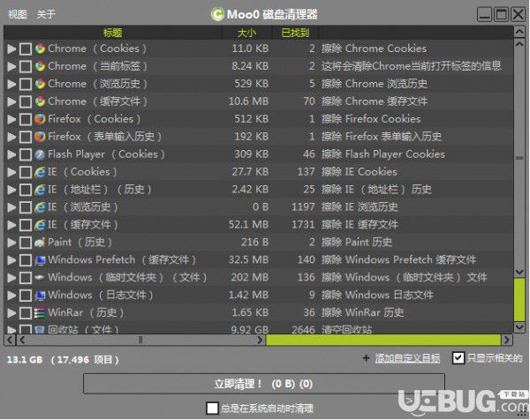The image size is (530, 420).
Task: Click the 13.1 GB total summary text
Action: 64,360
